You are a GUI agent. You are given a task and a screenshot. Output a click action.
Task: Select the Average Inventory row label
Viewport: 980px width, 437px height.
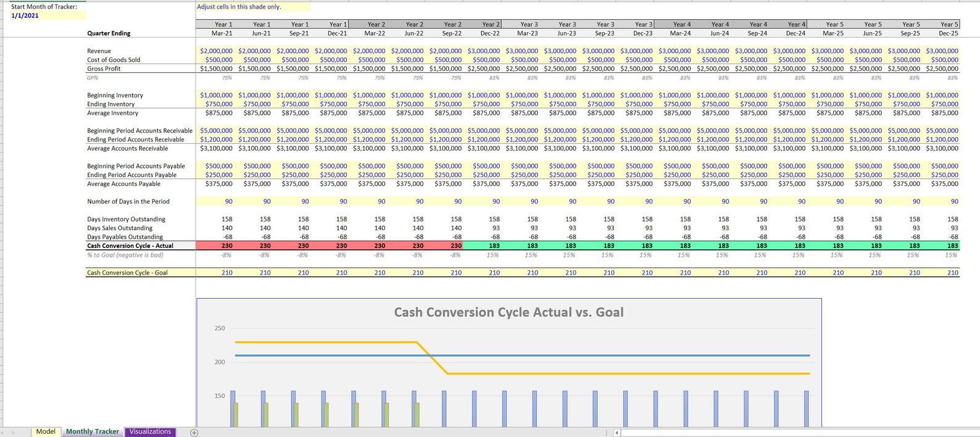[112, 113]
